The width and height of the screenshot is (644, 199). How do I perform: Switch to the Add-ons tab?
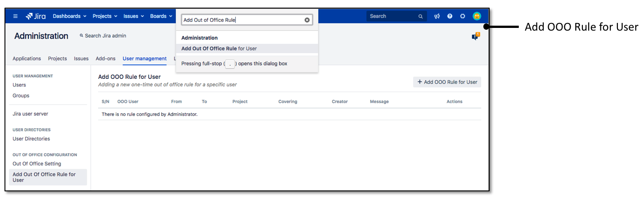click(x=105, y=59)
